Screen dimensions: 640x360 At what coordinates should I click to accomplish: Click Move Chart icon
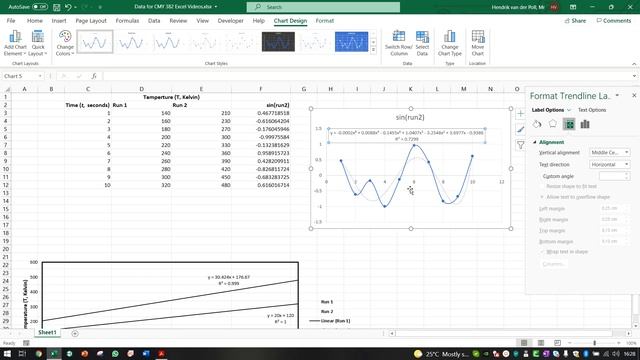(478, 43)
